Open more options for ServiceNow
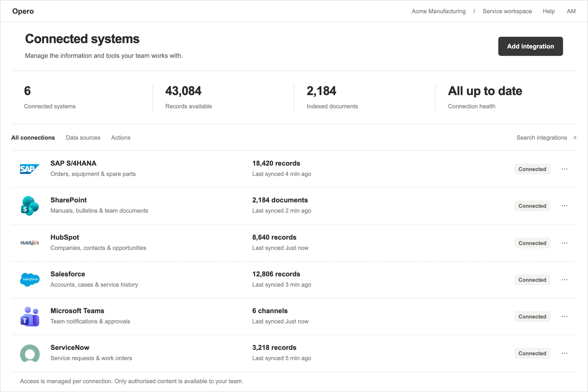 [x=564, y=353]
